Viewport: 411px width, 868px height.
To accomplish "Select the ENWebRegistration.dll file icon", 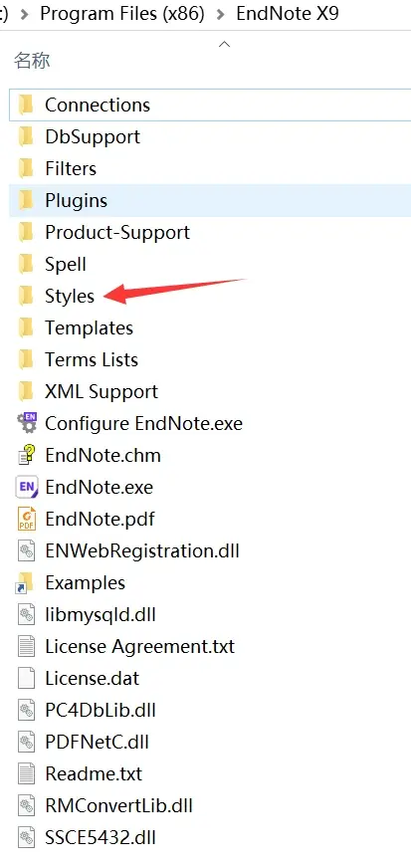I will pos(26,550).
